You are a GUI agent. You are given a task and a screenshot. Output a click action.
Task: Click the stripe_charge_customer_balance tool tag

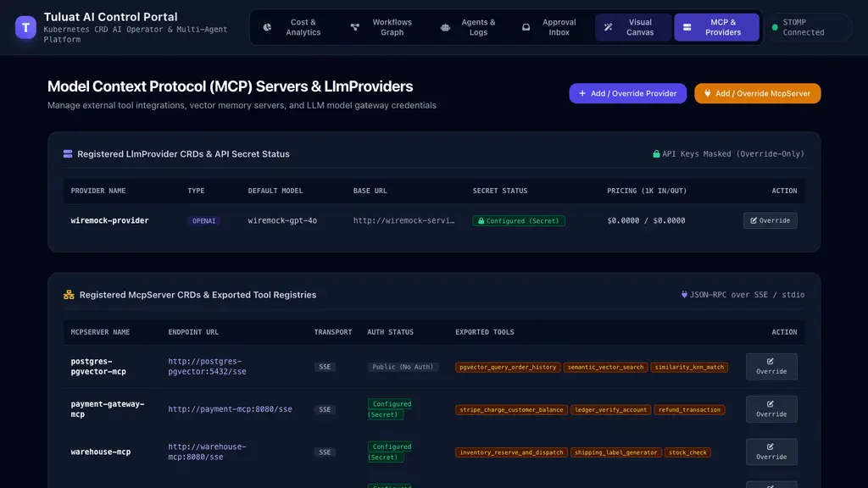tap(511, 409)
